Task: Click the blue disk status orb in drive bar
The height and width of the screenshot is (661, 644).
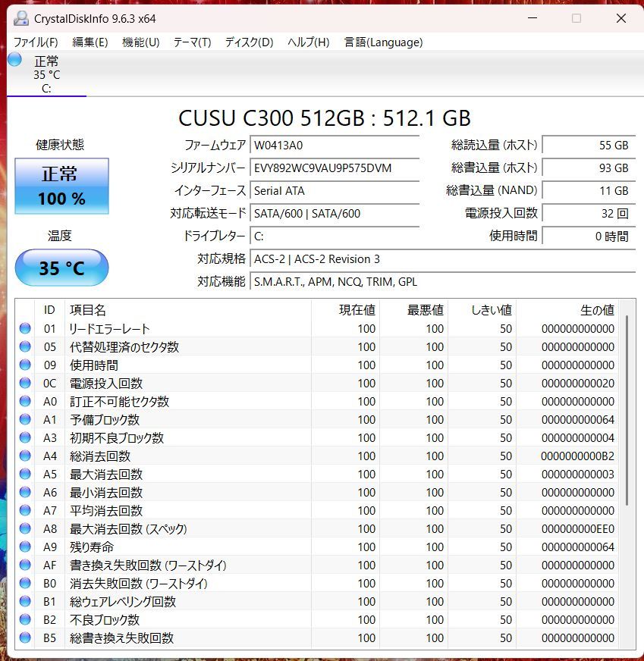Action: click(x=14, y=59)
